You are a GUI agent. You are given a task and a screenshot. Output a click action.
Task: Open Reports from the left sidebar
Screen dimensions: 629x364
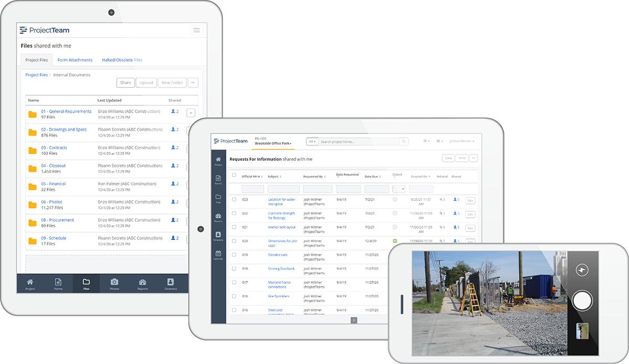[x=218, y=217]
